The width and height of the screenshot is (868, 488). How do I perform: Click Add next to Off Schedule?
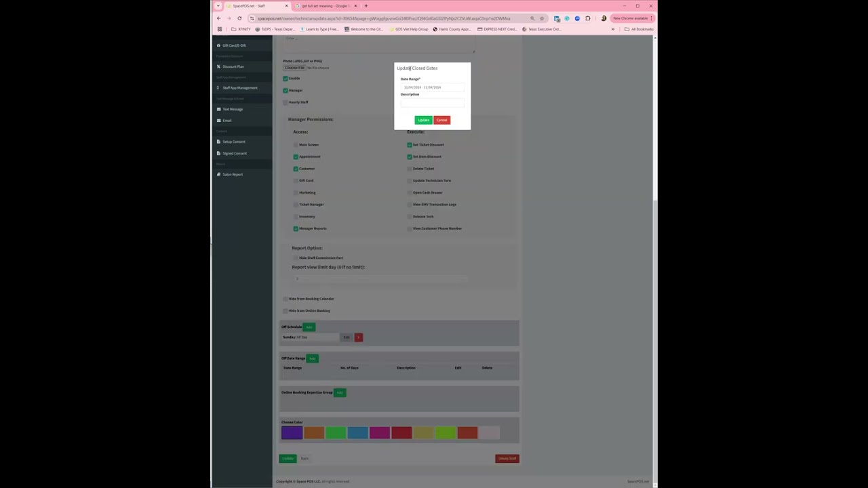coord(309,327)
